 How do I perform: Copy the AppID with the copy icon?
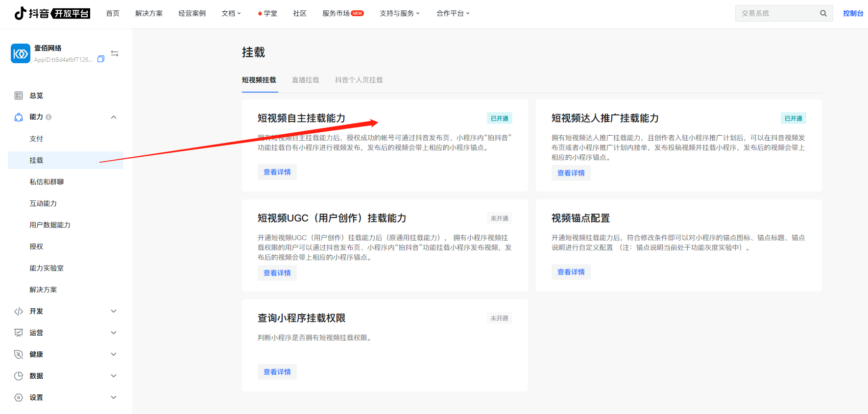pyautogui.click(x=101, y=59)
